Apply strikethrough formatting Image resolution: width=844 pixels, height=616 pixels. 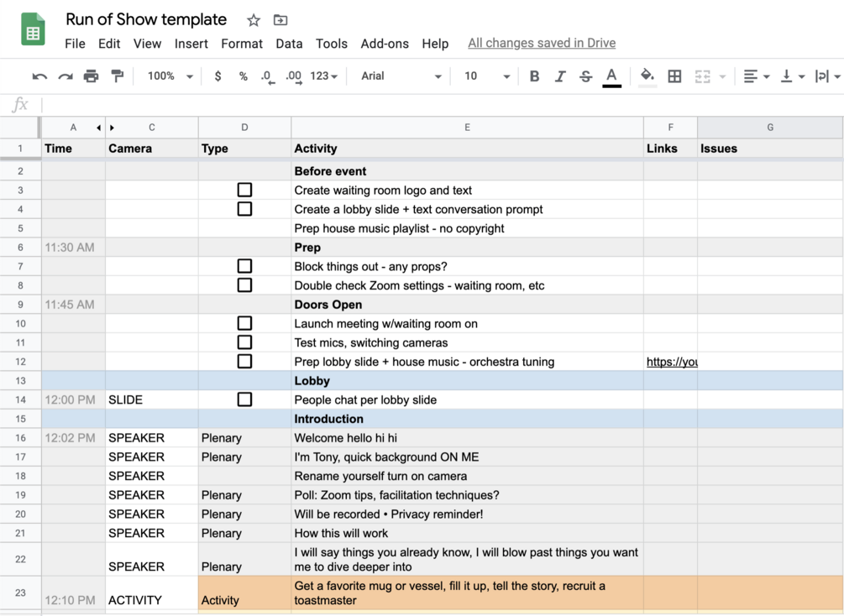click(x=586, y=76)
